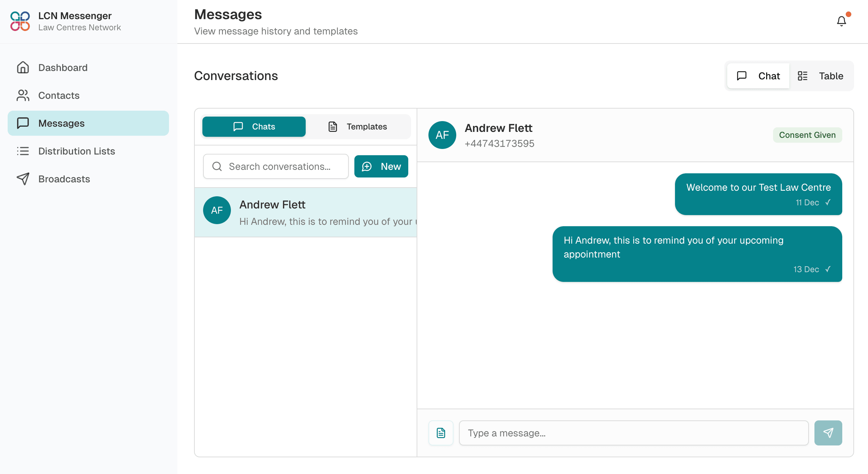Start a conversation with the New button

click(x=381, y=166)
